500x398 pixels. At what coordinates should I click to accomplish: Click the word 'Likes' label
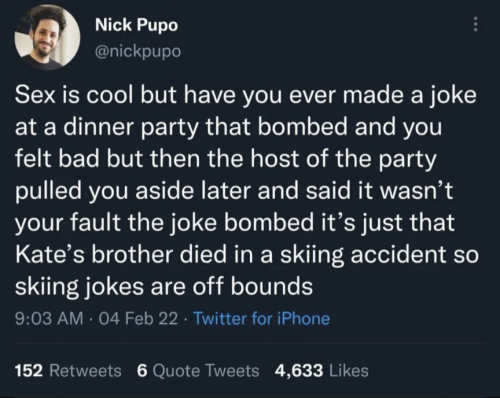[x=349, y=371]
